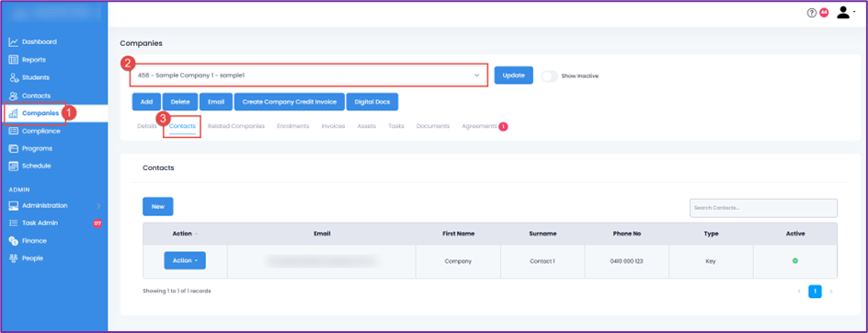This screenshot has width=868, height=333.
Task: Switch to the Contacts tab
Action: [x=182, y=126]
